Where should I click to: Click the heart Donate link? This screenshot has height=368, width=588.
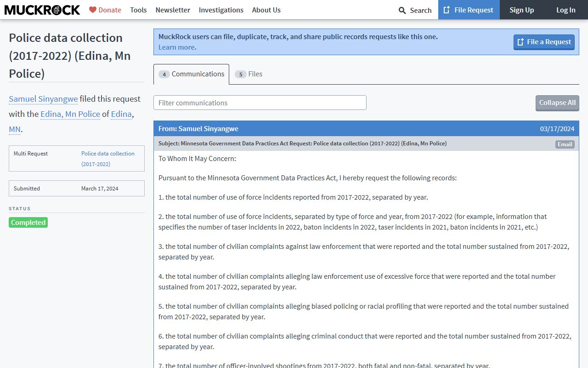coord(105,10)
